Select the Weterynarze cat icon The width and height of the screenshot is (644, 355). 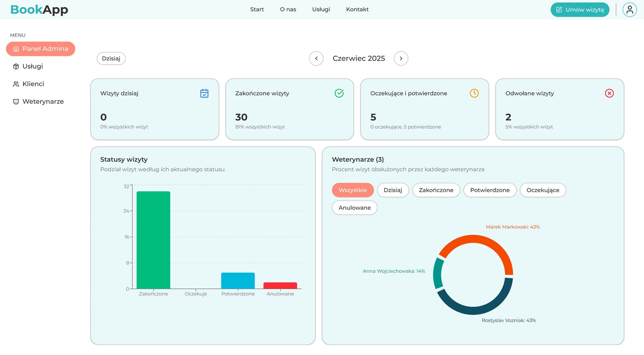click(16, 101)
